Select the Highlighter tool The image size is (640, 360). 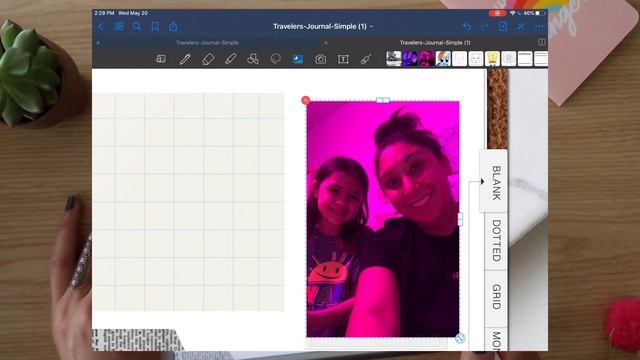[231, 59]
